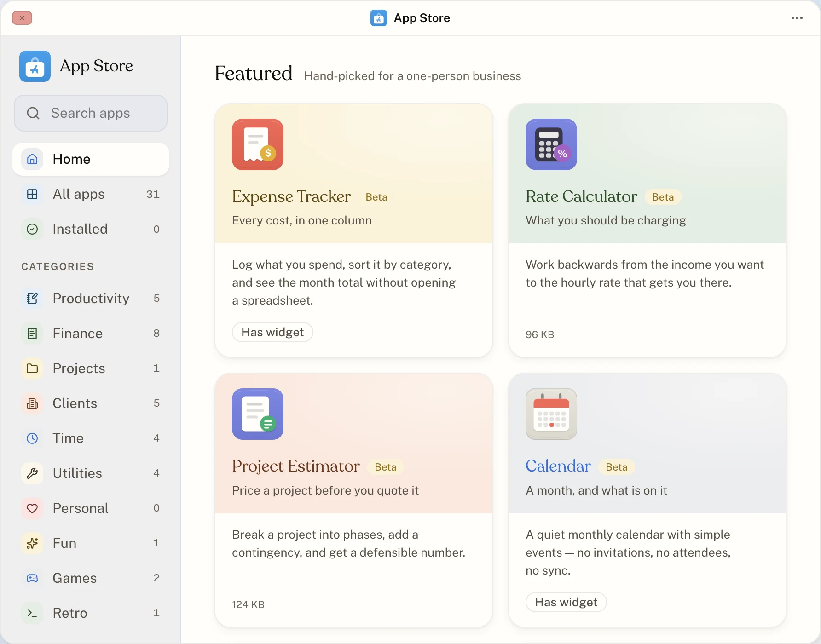Click the Personal heart icon

pyautogui.click(x=32, y=508)
